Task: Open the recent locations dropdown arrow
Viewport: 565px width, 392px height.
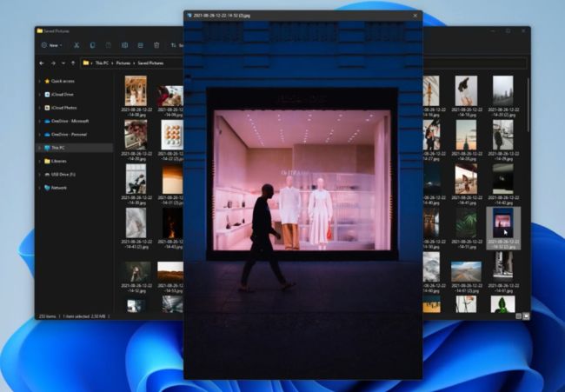Action: coord(63,63)
